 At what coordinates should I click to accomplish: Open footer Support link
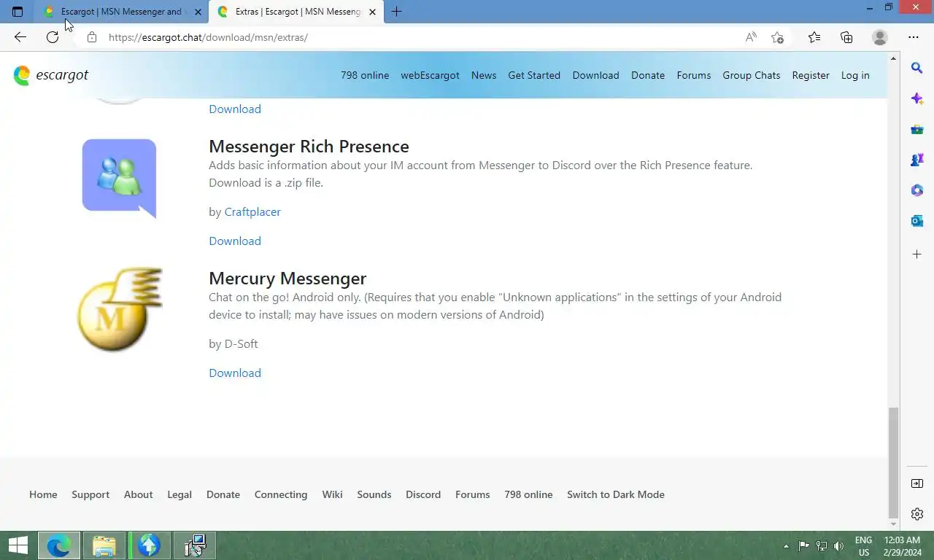(90, 494)
